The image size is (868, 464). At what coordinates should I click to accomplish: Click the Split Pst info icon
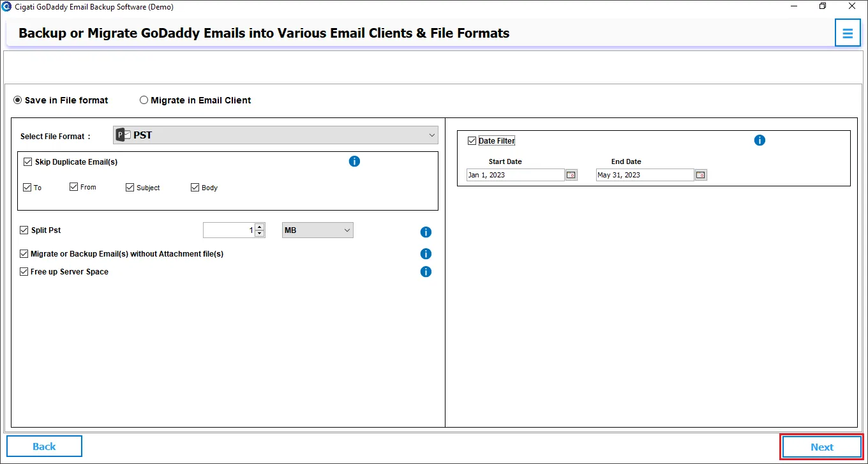[426, 232]
